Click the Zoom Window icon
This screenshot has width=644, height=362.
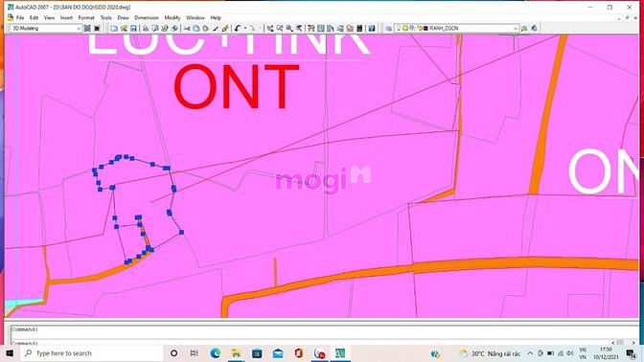[289, 29]
